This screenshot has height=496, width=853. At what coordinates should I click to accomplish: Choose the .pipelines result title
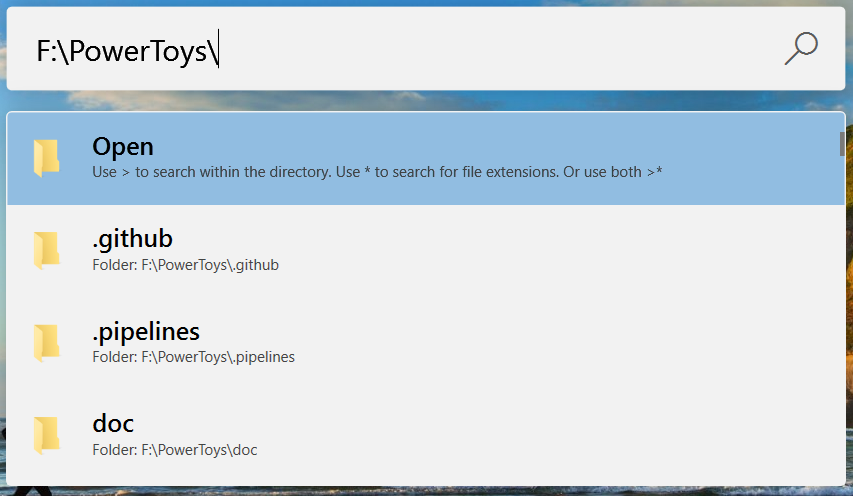click(x=146, y=331)
